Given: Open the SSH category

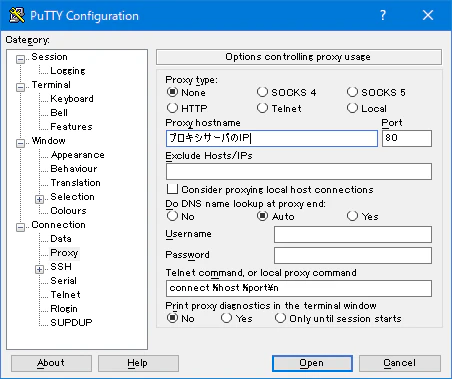Looking at the screenshot, I should coord(61,267).
